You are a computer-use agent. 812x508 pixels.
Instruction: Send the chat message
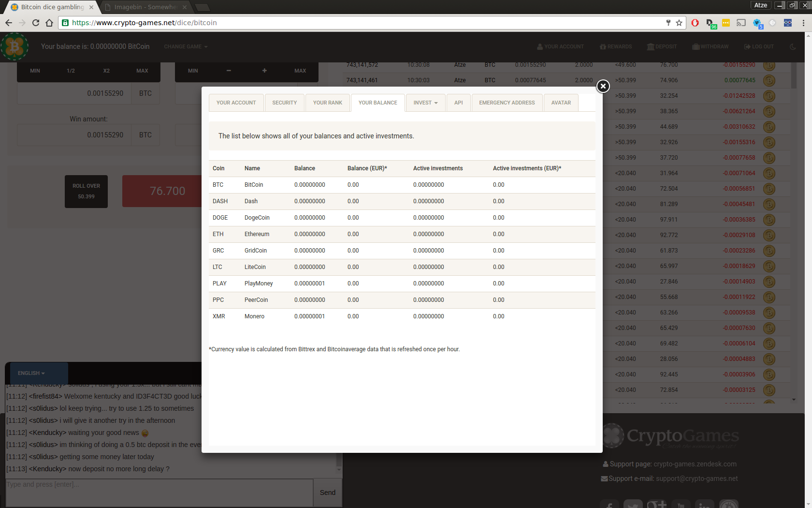[x=328, y=493]
